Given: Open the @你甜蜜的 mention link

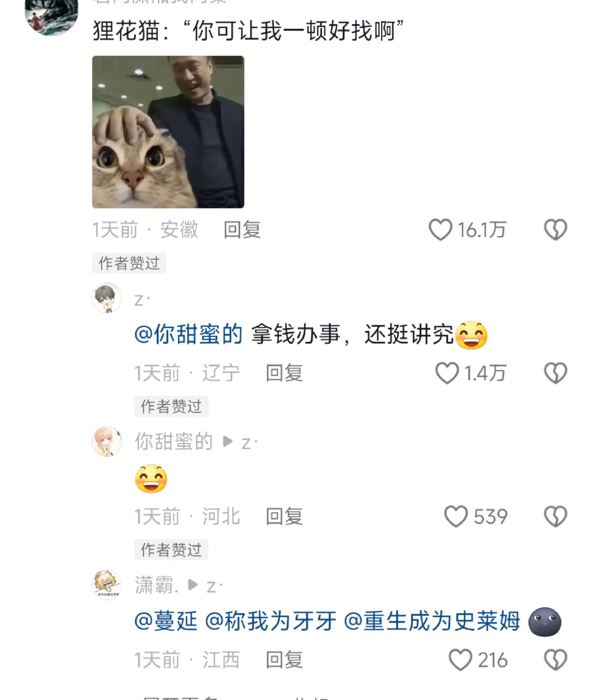Looking at the screenshot, I should point(188,334).
